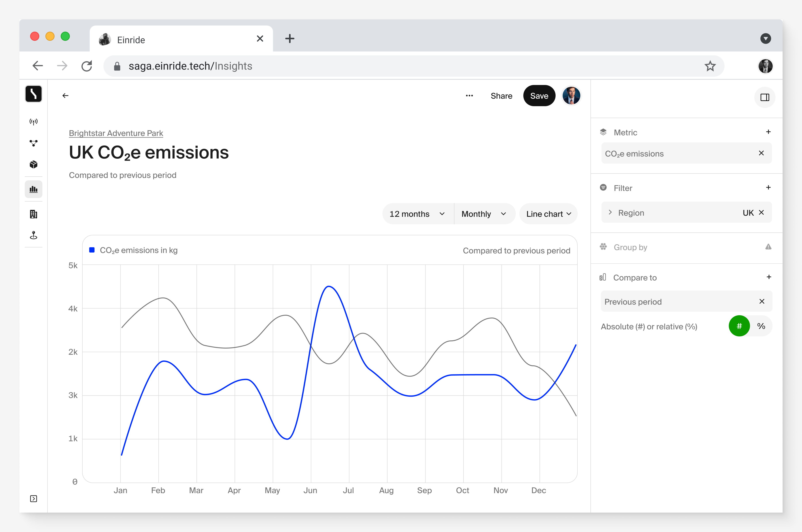Open Brightstar Adventure Park link
The height and width of the screenshot is (532, 802).
(116, 133)
